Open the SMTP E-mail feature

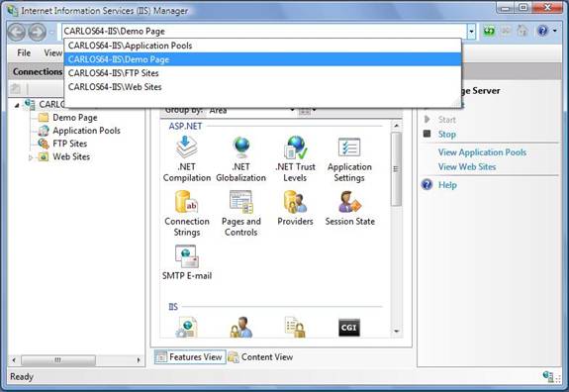[x=186, y=262]
